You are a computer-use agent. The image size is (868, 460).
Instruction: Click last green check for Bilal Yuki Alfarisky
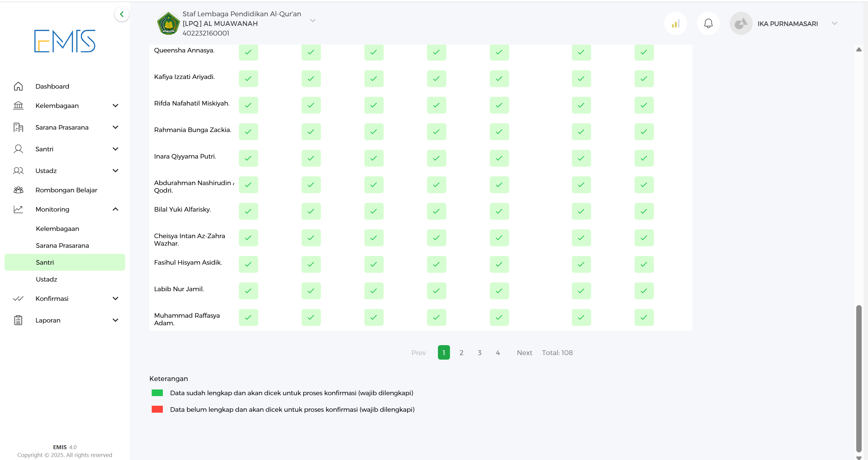pos(644,211)
